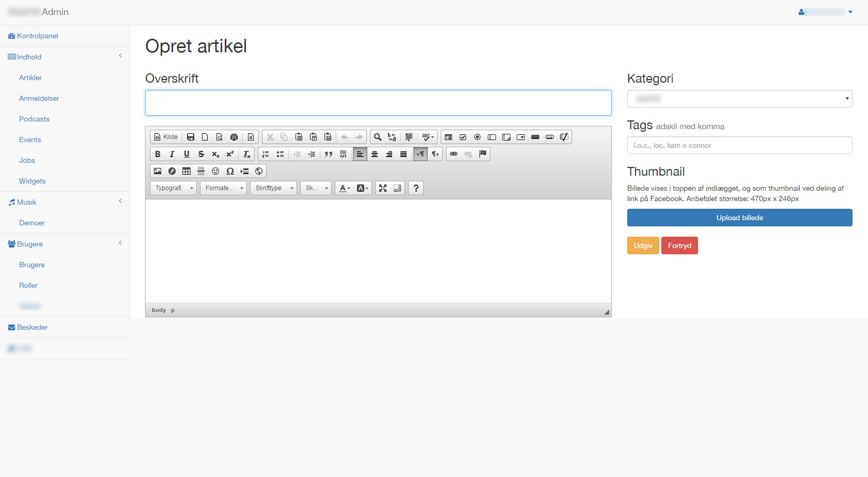Insert a hidden field form element
The height and width of the screenshot is (477, 868).
[564, 137]
